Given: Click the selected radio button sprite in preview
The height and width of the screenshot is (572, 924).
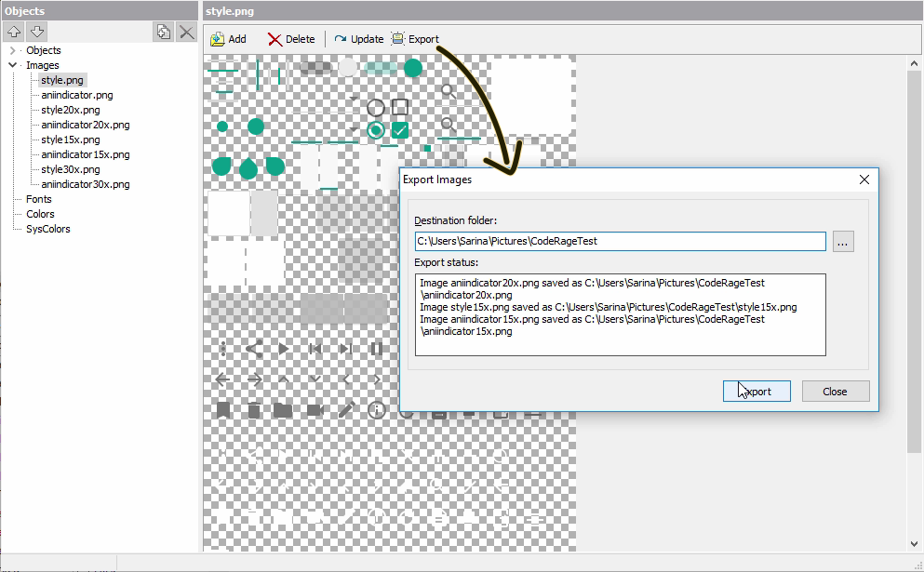Looking at the screenshot, I should [375, 130].
